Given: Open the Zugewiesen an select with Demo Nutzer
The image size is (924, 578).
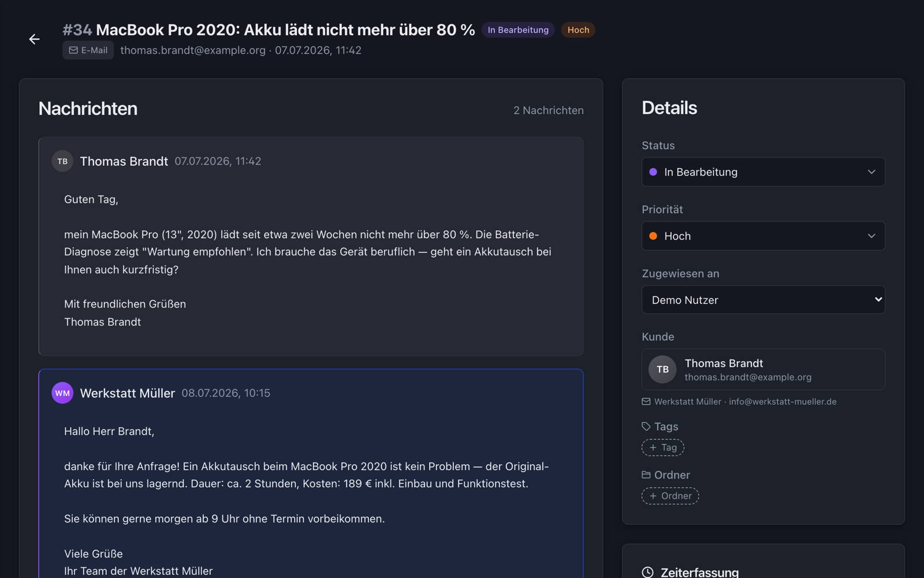Looking at the screenshot, I should point(763,299).
